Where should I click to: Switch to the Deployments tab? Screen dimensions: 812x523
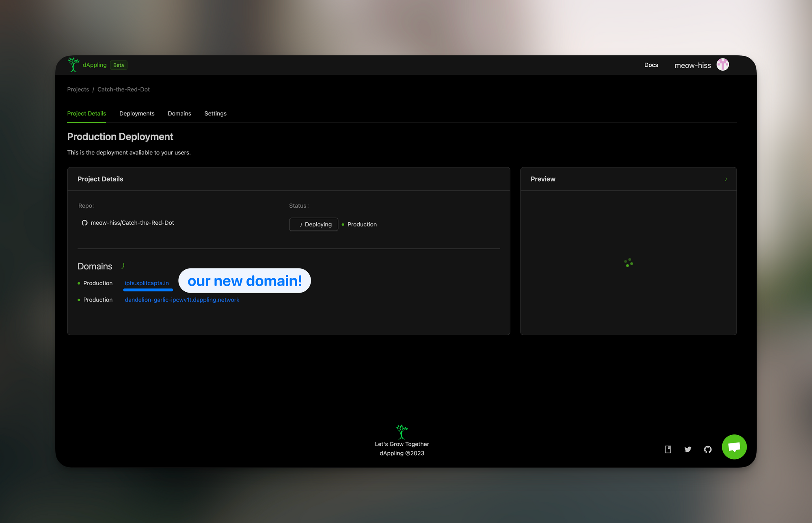coord(137,113)
